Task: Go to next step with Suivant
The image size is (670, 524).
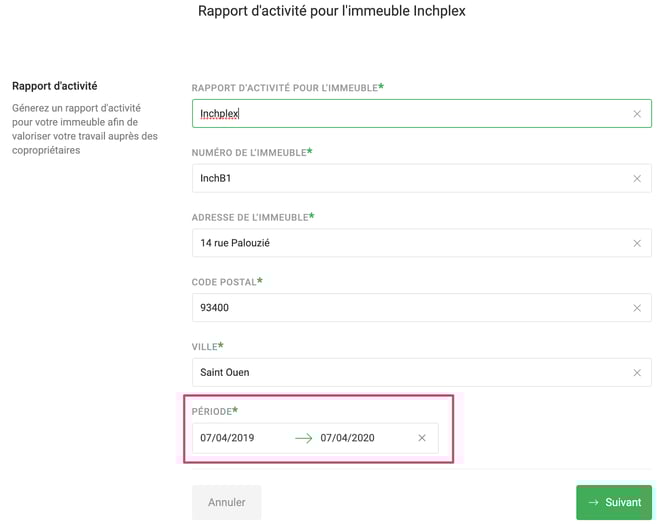Action: tap(613, 502)
